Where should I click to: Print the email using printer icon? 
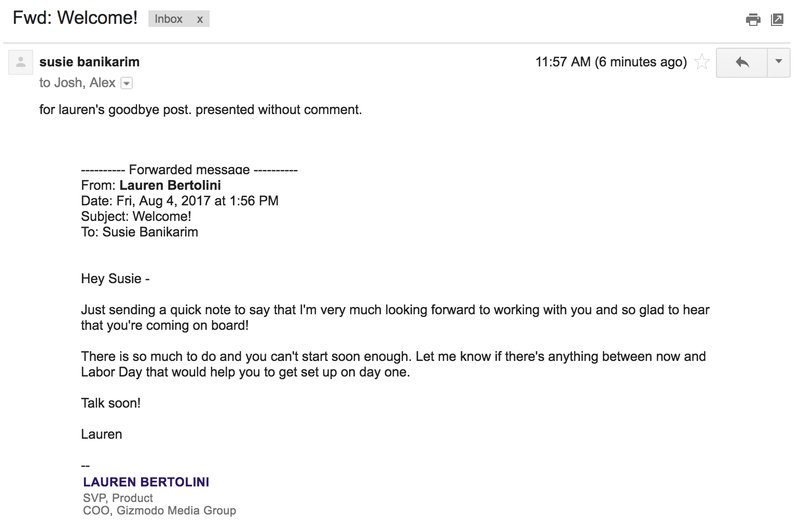(x=753, y=20)
